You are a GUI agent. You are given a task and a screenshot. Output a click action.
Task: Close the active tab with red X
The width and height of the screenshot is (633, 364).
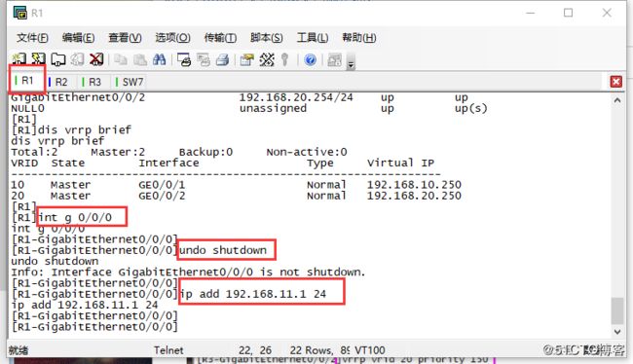point(616,82)
